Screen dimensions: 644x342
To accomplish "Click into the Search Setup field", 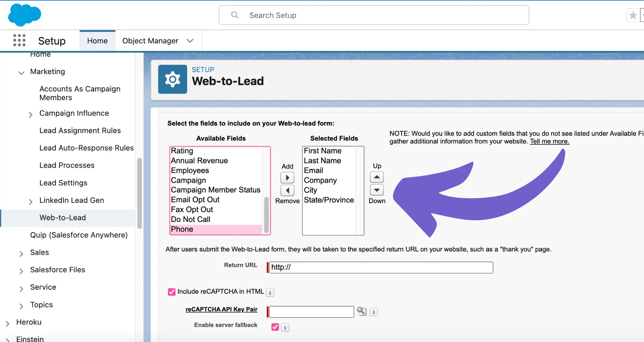I will (x=374, y=15).
